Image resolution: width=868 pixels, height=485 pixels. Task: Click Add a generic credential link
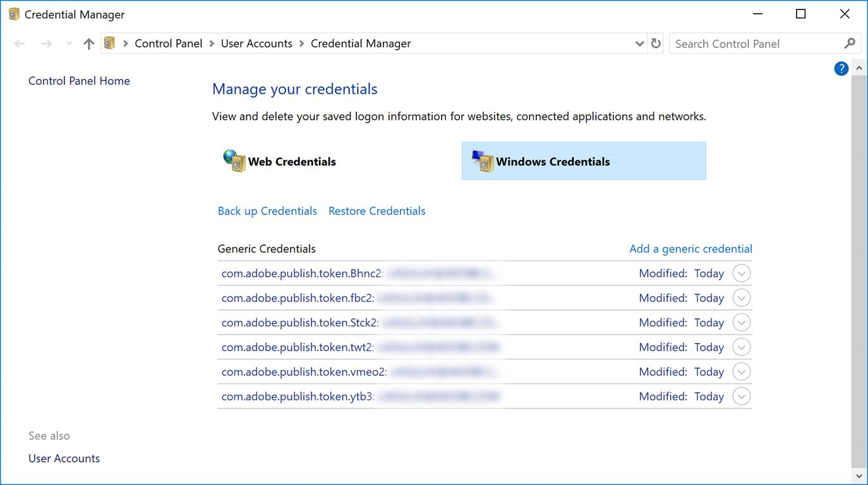pos(690,249)
